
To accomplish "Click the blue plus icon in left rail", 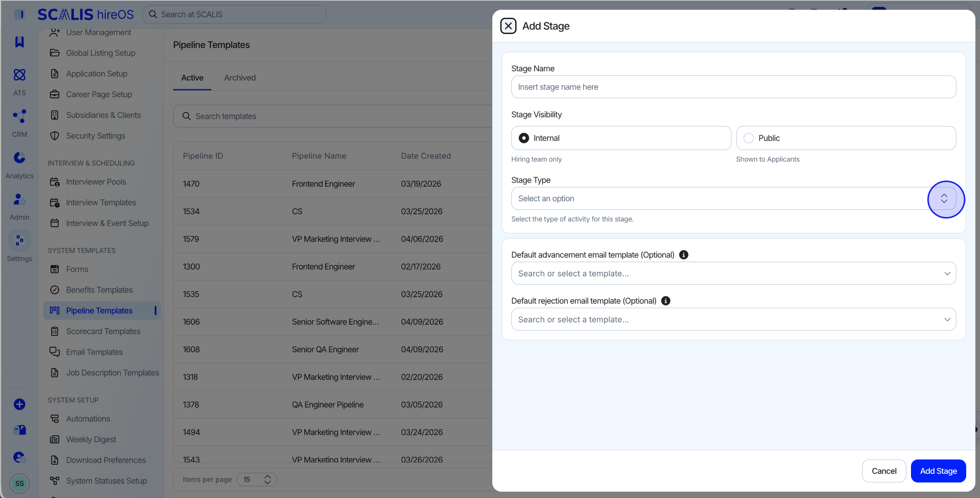I will pos(20,404).
